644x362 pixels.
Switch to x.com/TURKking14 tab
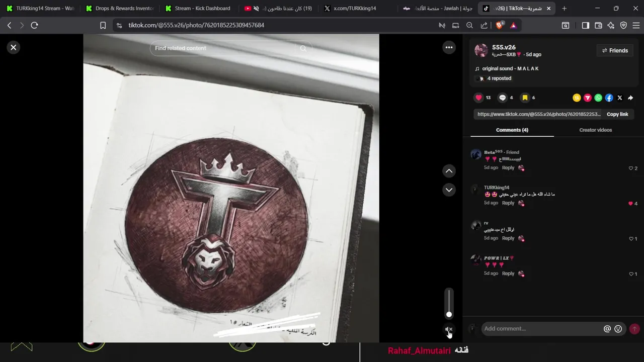pyautogui.click(x=358, y=9)
